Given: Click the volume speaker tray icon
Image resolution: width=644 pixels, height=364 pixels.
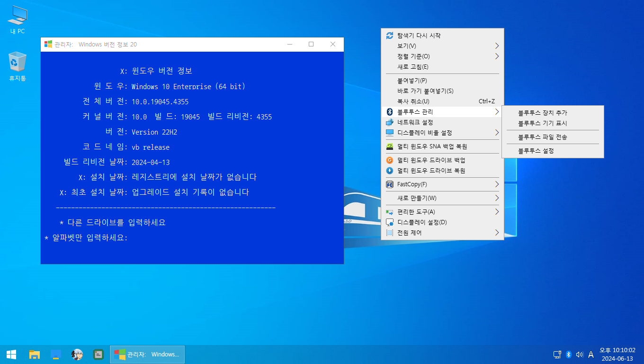Looking at the screenshot, I should (580, 355).
